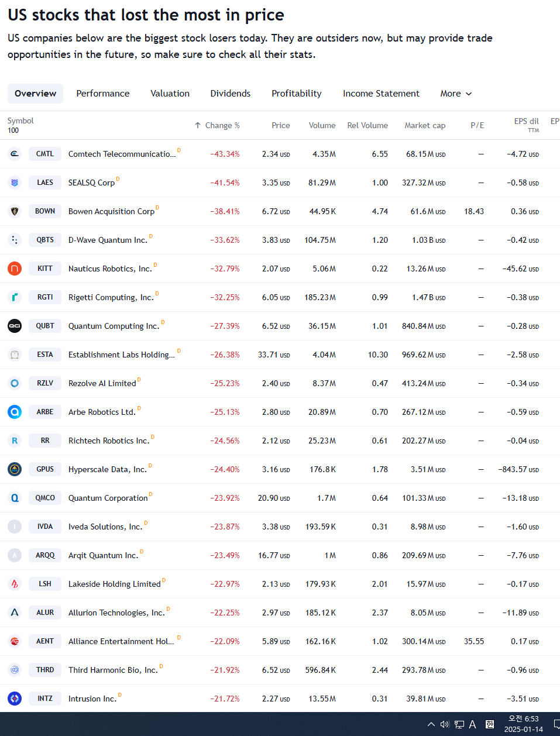Screen dimensions: 560x736
Task: Open the Profitability tab
Action: 297,94
